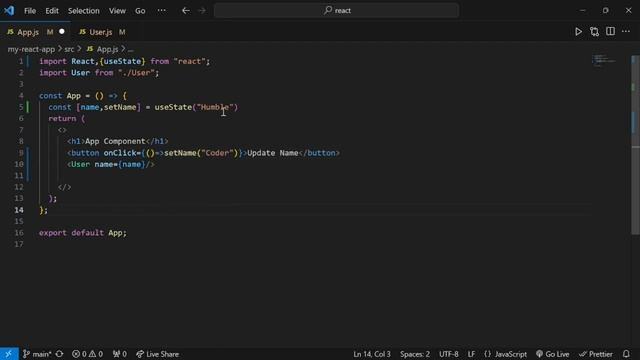
Task: Click on "Coder" string in onClick
Action: (219, 153)
